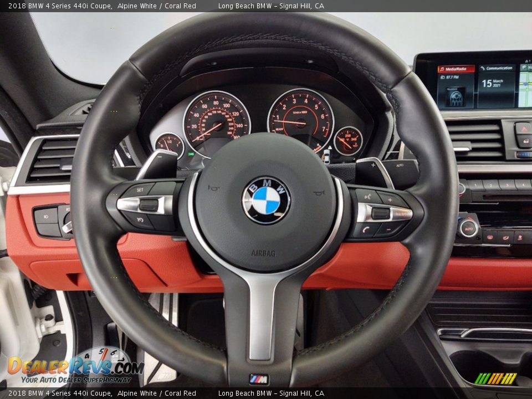This screenshot has width=532, height=399.
Task: Select radio preset button 4
Action: pos(523,184)
